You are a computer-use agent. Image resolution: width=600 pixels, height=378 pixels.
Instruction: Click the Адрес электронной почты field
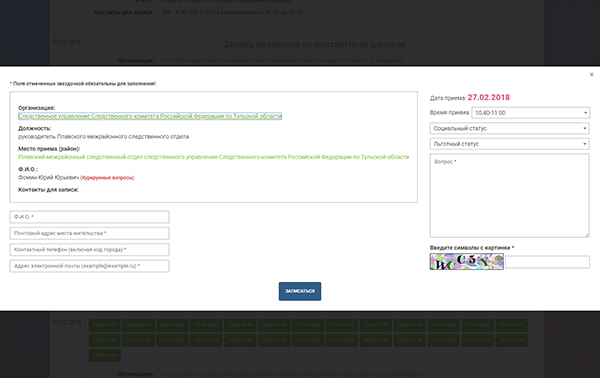tap(90, 266)
